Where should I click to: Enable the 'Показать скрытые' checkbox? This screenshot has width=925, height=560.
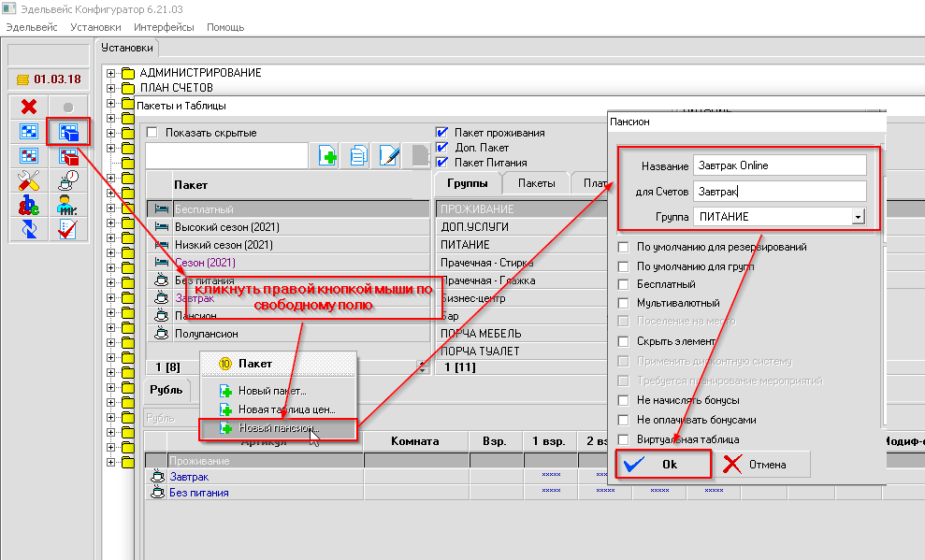pyautogui.click(x=152, y=133)
